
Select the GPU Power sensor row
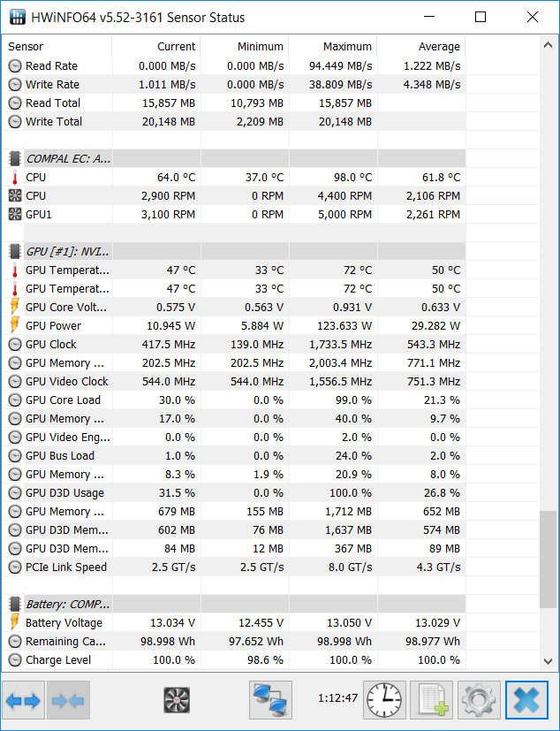[234, 325]
